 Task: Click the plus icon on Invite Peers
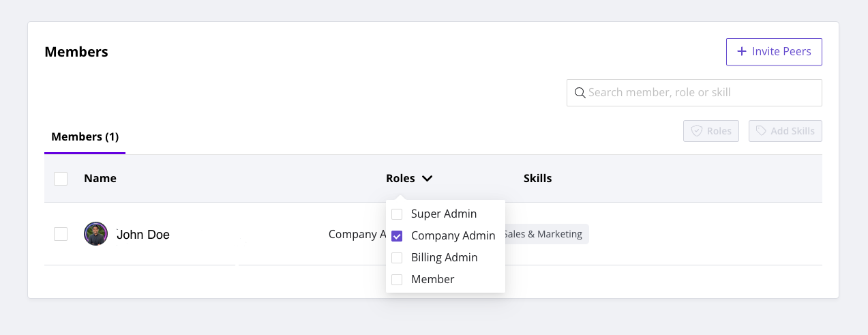(742, 52)
